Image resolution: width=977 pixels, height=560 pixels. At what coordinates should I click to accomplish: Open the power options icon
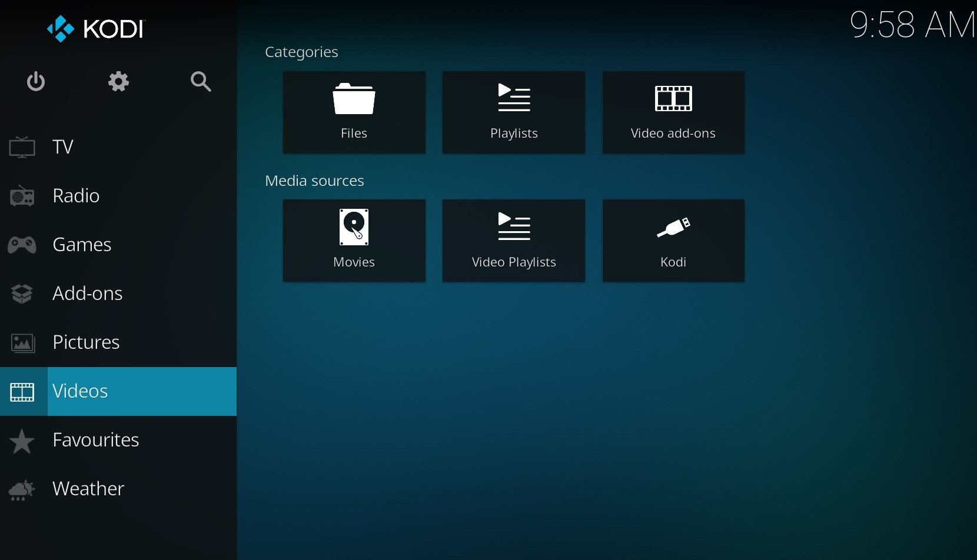click(x=36, y=81)
